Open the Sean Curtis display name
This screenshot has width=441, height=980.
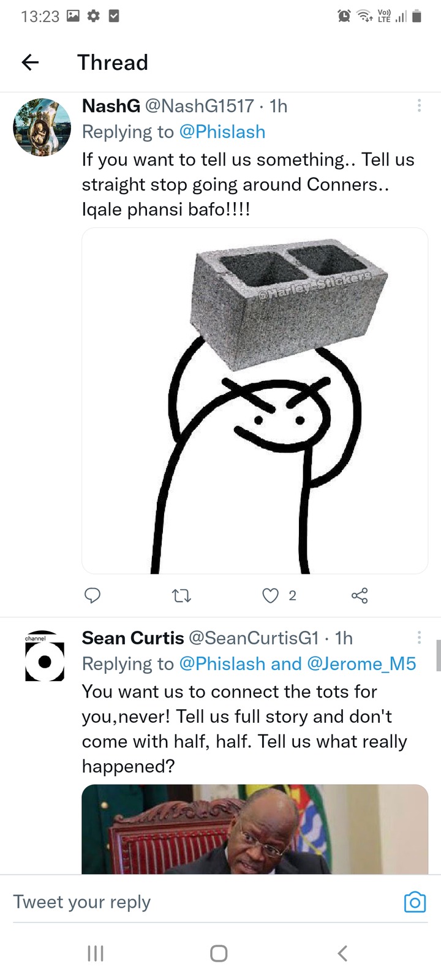133,638
